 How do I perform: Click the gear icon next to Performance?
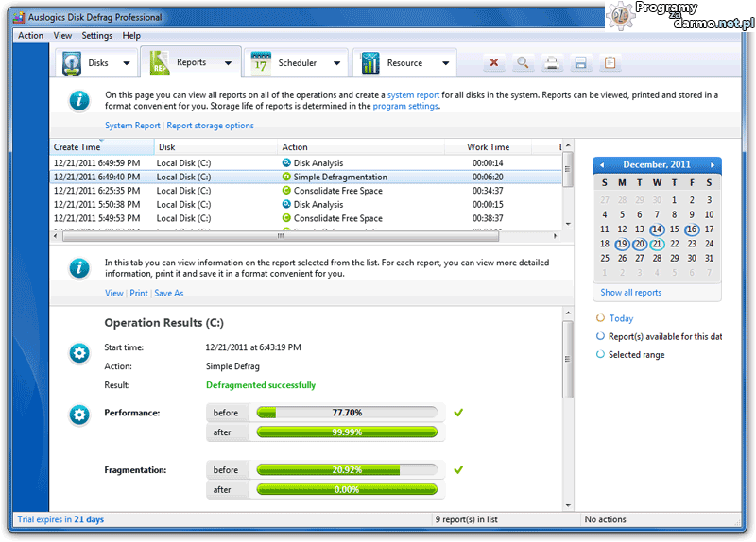coord(79,414)
